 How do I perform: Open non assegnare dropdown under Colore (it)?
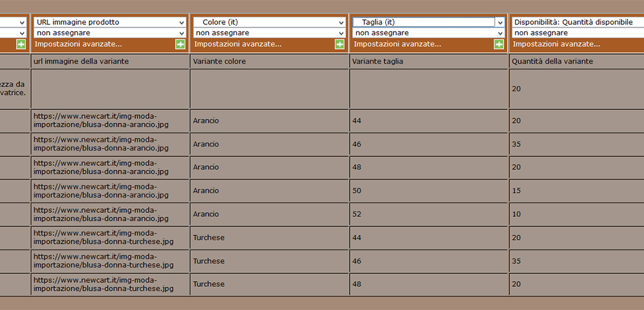[x=269, y=33]
